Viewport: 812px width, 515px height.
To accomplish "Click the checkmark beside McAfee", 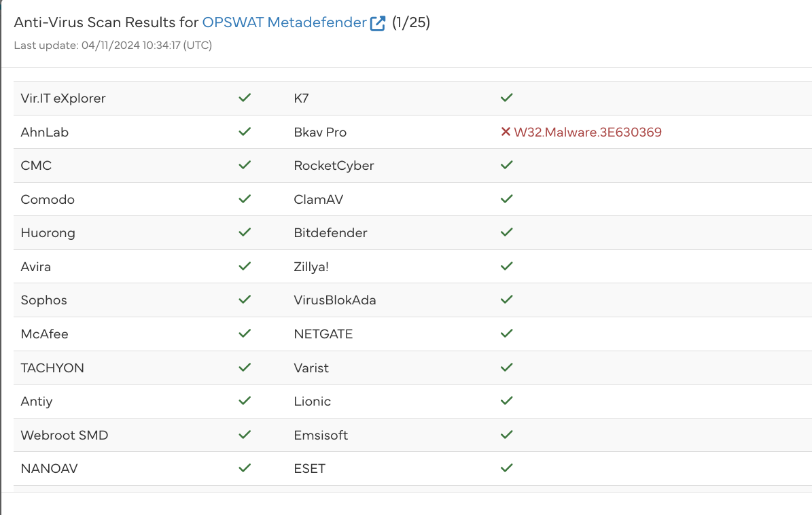I will pos(245,334).
